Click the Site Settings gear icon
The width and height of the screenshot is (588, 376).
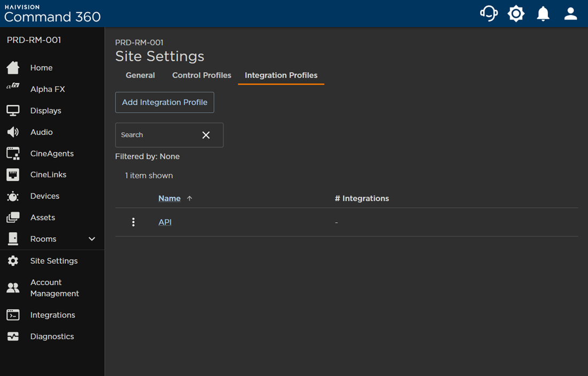(x=13, y=261)
